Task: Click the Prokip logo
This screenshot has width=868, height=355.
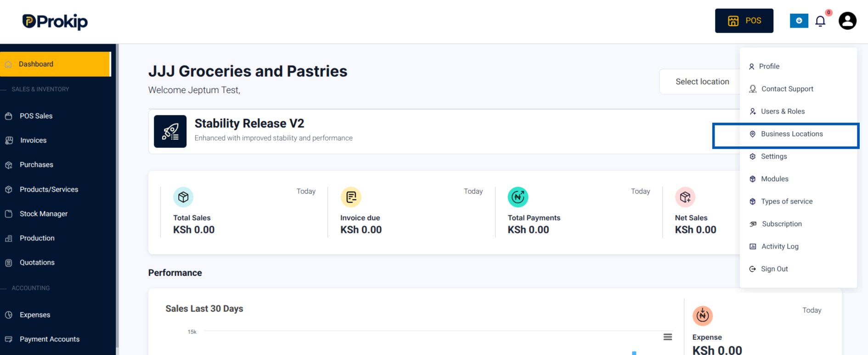Action: point(55,22)
